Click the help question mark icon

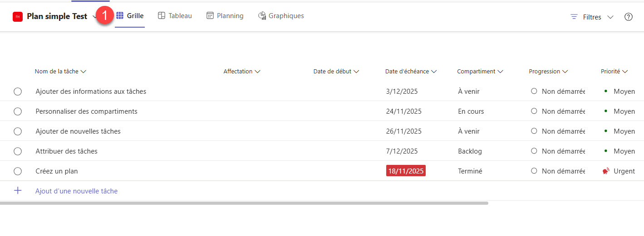[x=629, y=17]
